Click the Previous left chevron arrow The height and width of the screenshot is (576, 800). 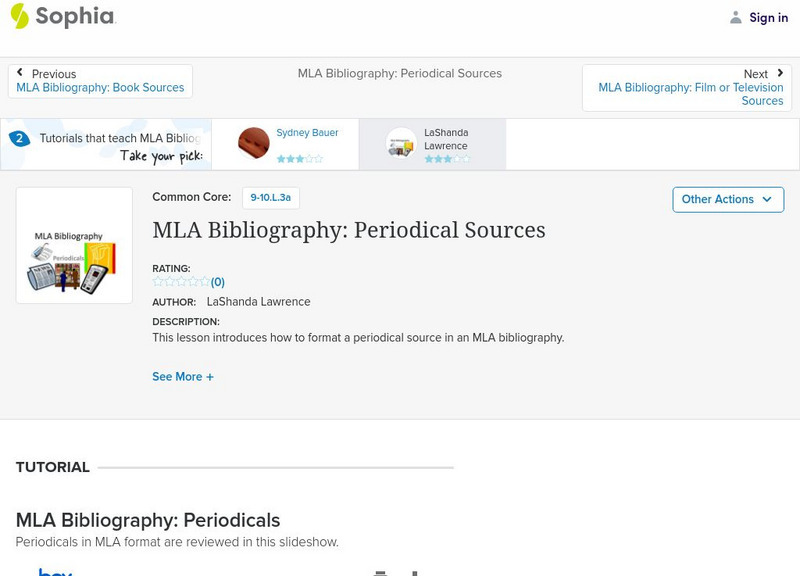[x=20, y=73]
